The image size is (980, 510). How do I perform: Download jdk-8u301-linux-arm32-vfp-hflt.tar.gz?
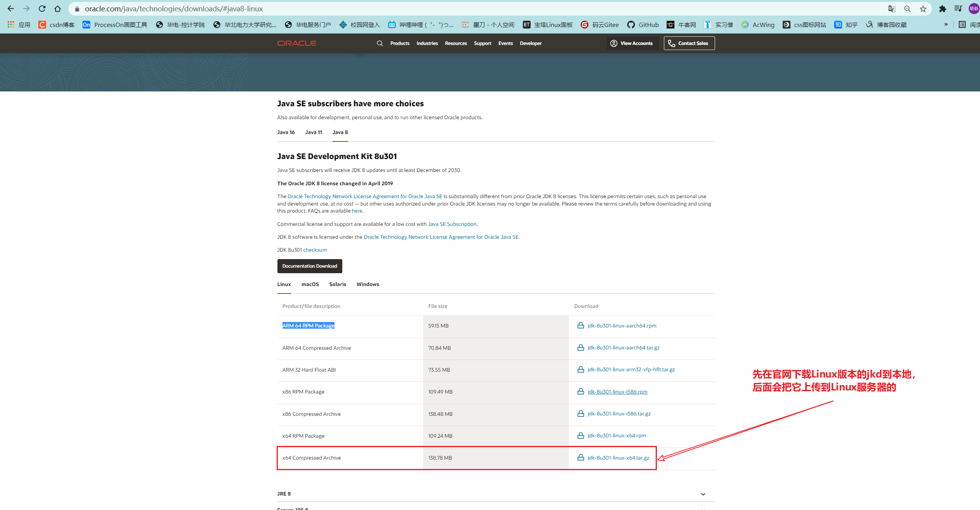coord(631,370)
